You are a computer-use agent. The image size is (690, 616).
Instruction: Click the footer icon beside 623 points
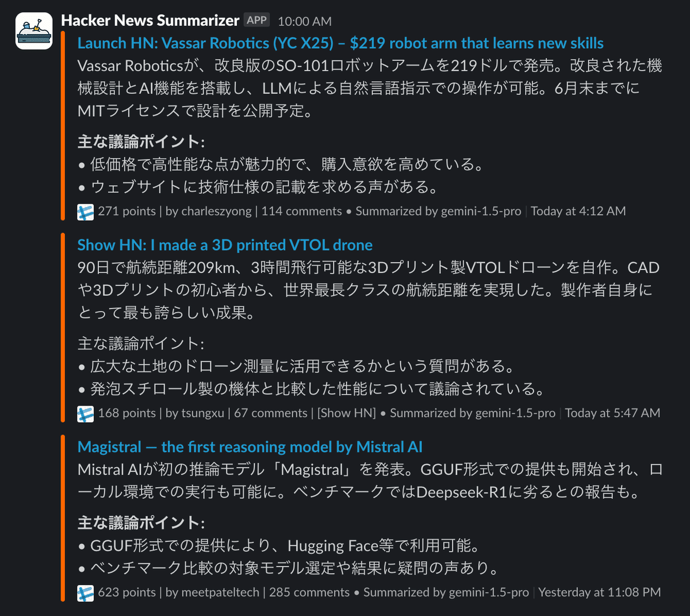click(x=86, y=593)
